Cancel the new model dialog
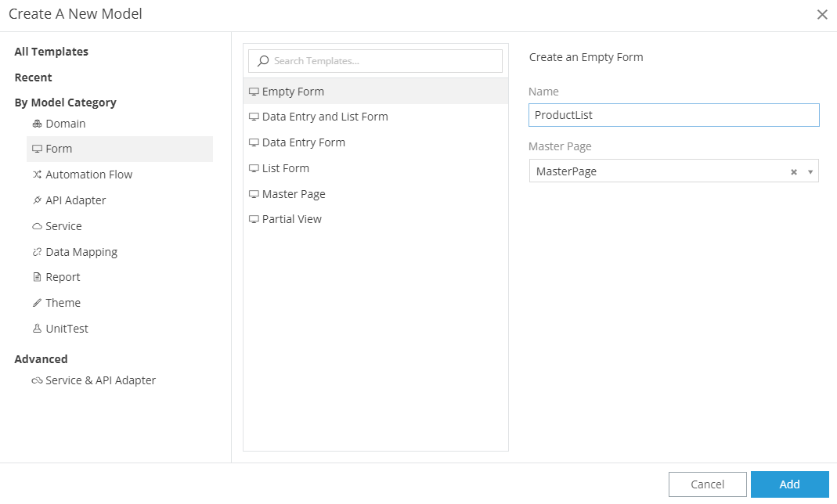837x504 pixels. (x=707, y=484)
